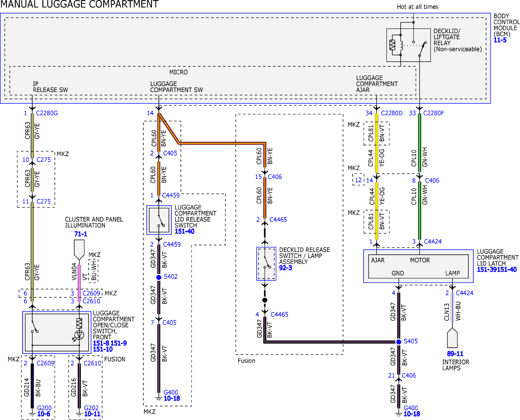
Task: Select C4465 label at pin 2
Action: point(278,220)
